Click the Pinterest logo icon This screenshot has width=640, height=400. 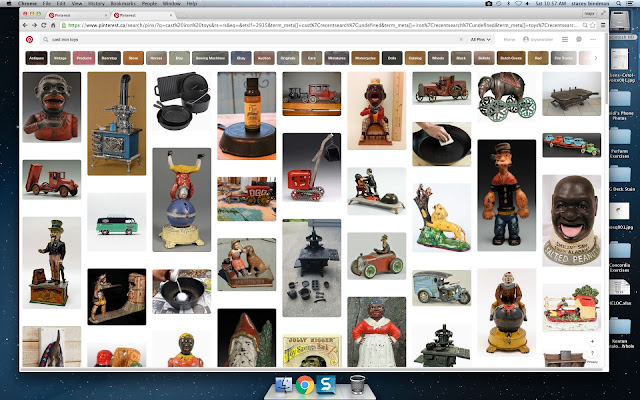(29, 39)
